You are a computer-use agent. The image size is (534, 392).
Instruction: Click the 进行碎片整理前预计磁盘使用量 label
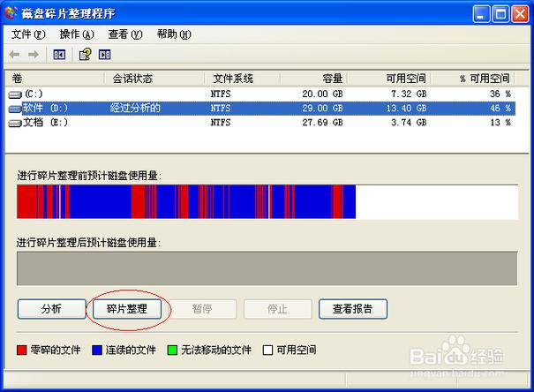point(89,176)
